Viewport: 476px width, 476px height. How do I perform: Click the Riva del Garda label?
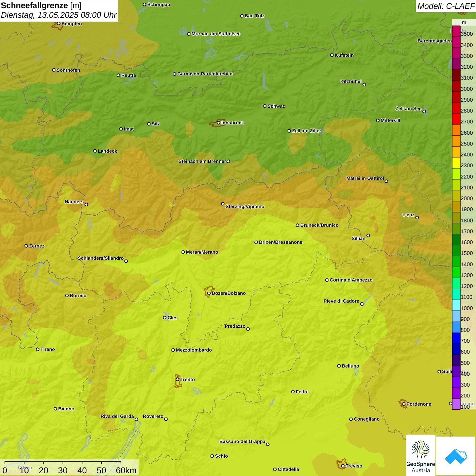[117, 416]
